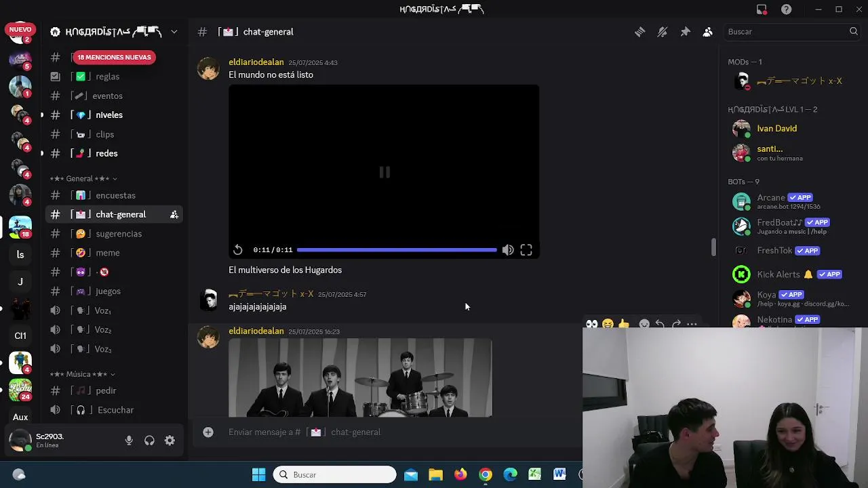This screenshot has height=488, width=868.
Task: Click the video pause indicator
Action: (x=384, y=172)
